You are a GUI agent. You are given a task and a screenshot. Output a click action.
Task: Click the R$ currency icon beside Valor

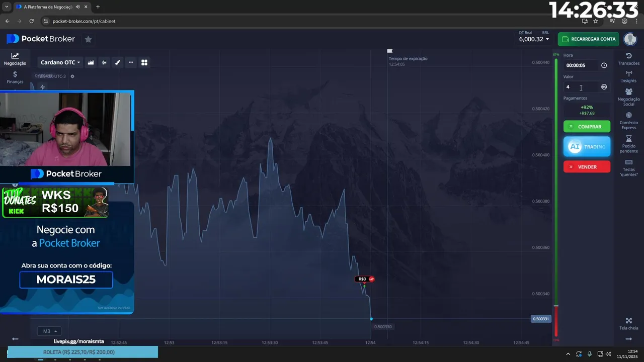[604, 87]
